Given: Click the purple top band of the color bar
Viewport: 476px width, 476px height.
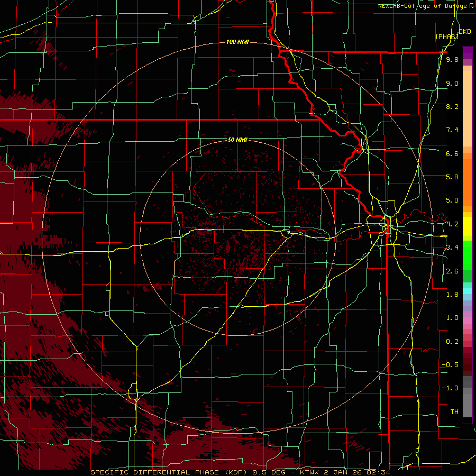Looking at the screenshot, I should coord(467,53).
